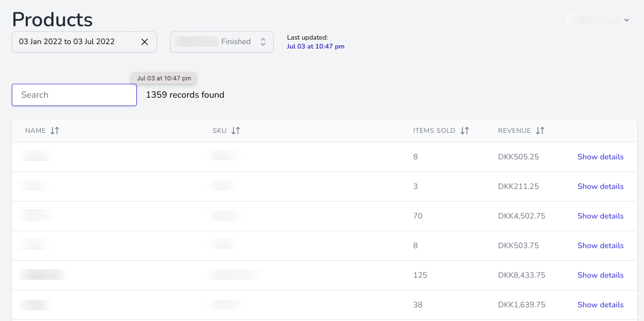The height and width of the screenshot is (321, 644).
Task: Open the Finished status dropdown
Action: [222, 42]
